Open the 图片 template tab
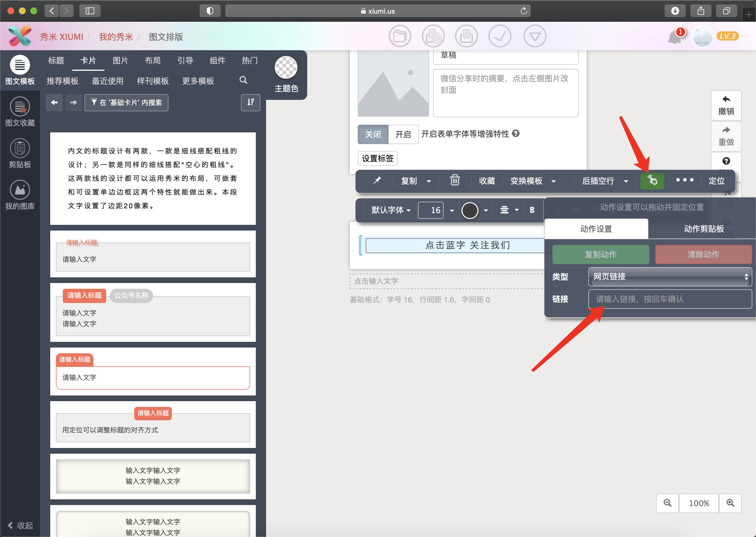This screenshot has width=756, height=537. pyautogui.click(x=120, y=60)
